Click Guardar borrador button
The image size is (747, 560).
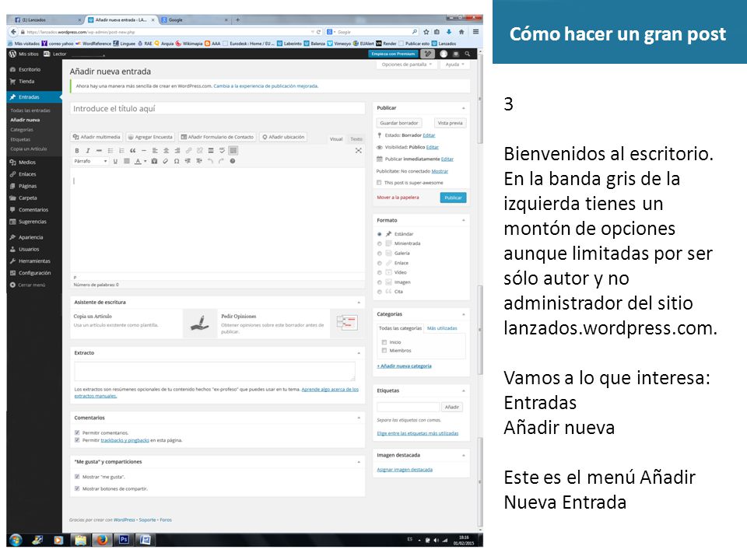[x=398, y=123]
